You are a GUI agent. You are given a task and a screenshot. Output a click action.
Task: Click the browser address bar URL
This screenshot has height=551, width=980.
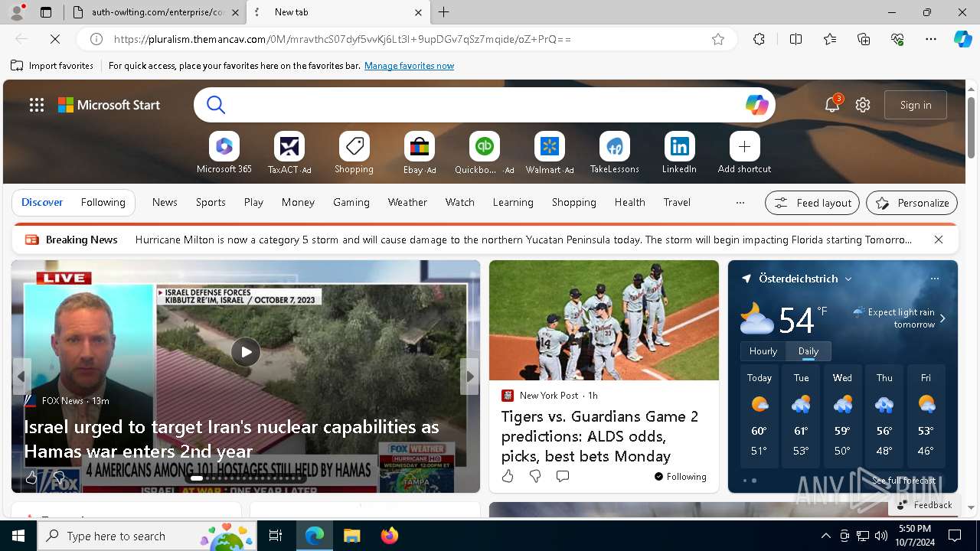click(341, 39)
